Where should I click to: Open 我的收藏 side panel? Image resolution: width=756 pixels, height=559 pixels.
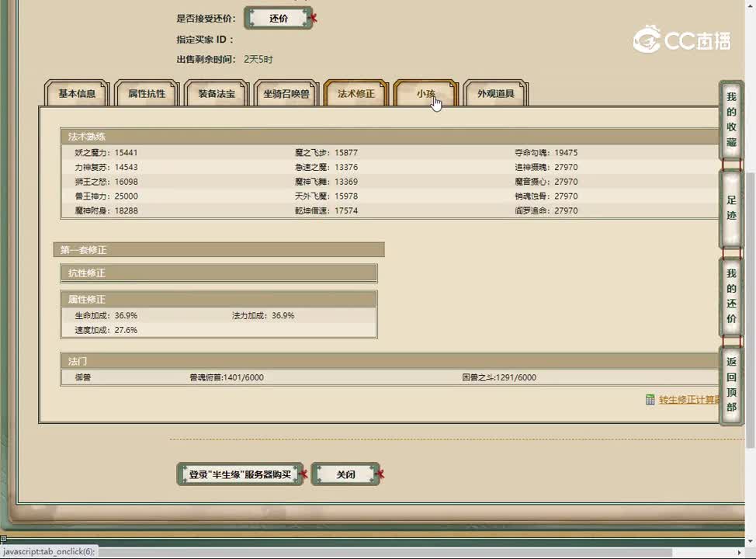coord(731,120)
